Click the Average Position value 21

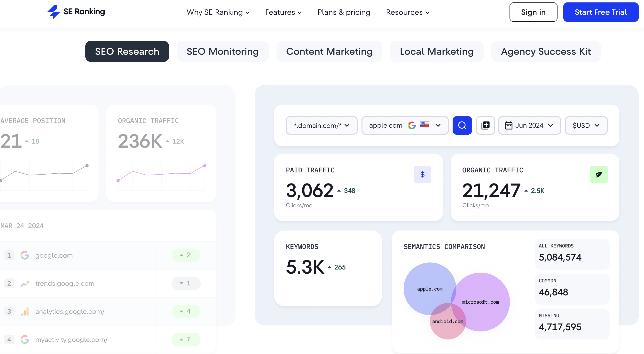pos(11,141)
